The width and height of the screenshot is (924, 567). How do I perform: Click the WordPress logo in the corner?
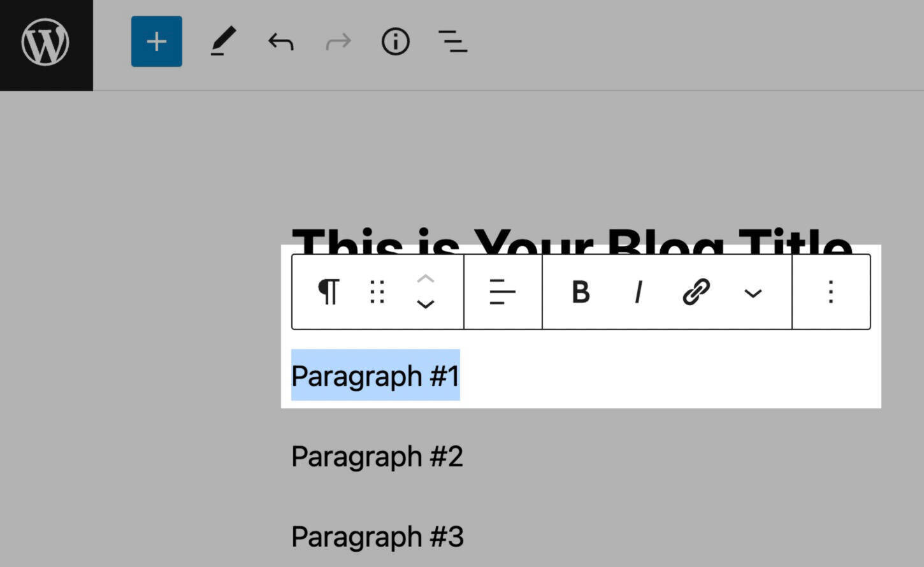tap(45, 42)
